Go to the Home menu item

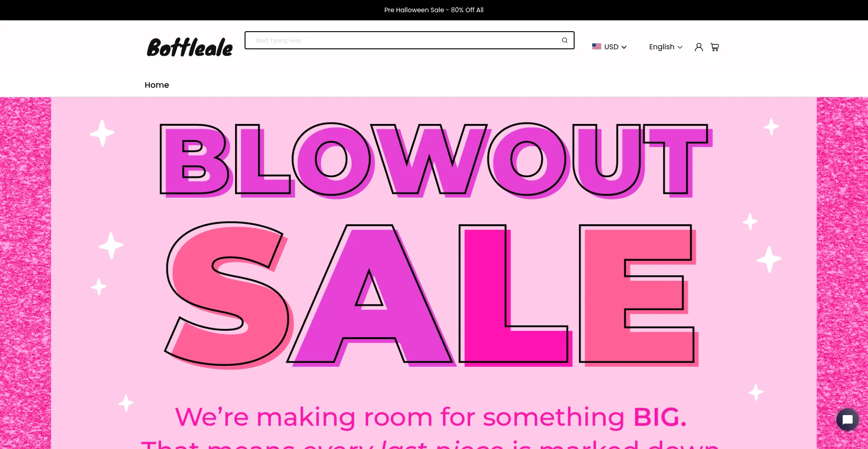coord(157,85)
